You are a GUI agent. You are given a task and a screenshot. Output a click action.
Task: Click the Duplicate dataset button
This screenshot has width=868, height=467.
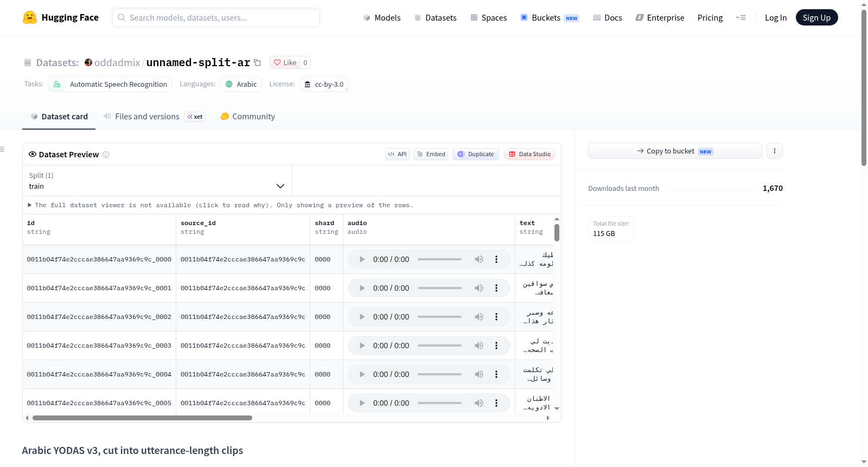(x=476, y=154)
